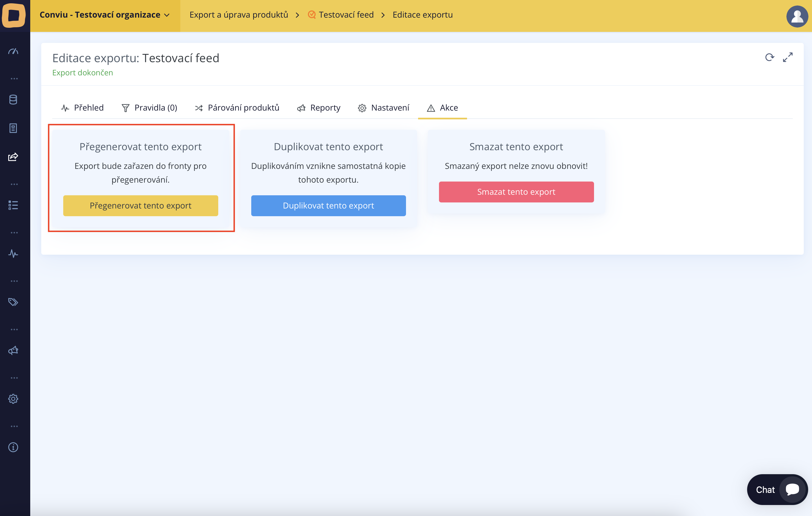Expand panel to fullscreen
Image resolution: width=812 pixels, height=516 pixels.
click(x=788, y=57)
